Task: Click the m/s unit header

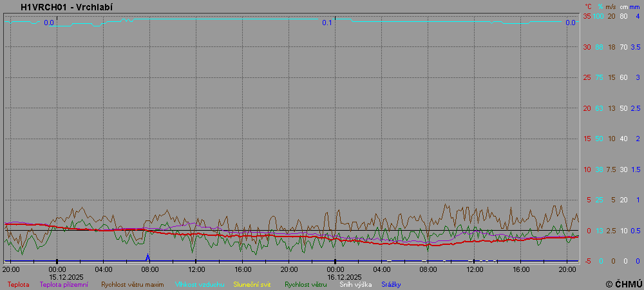Action: 611,6
